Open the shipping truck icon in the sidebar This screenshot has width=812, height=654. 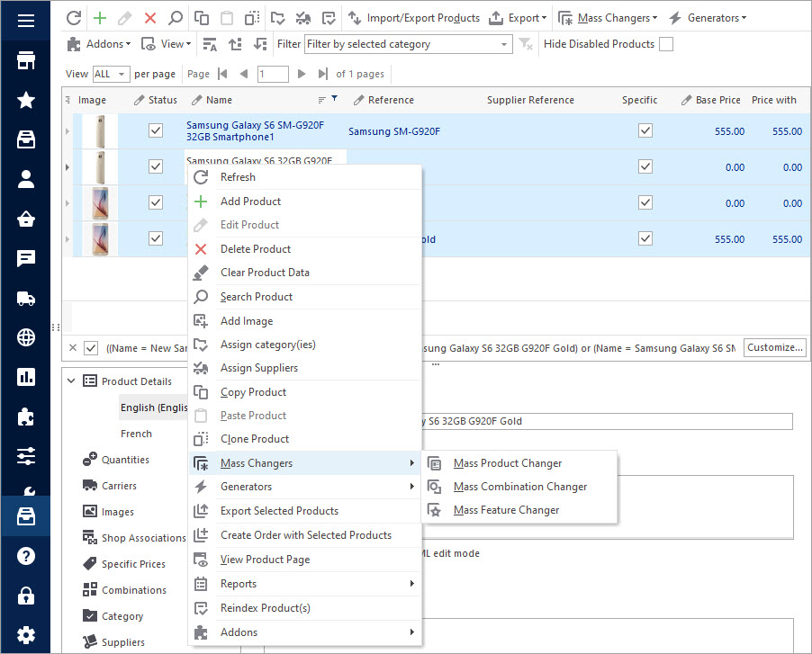click(26, 298)
